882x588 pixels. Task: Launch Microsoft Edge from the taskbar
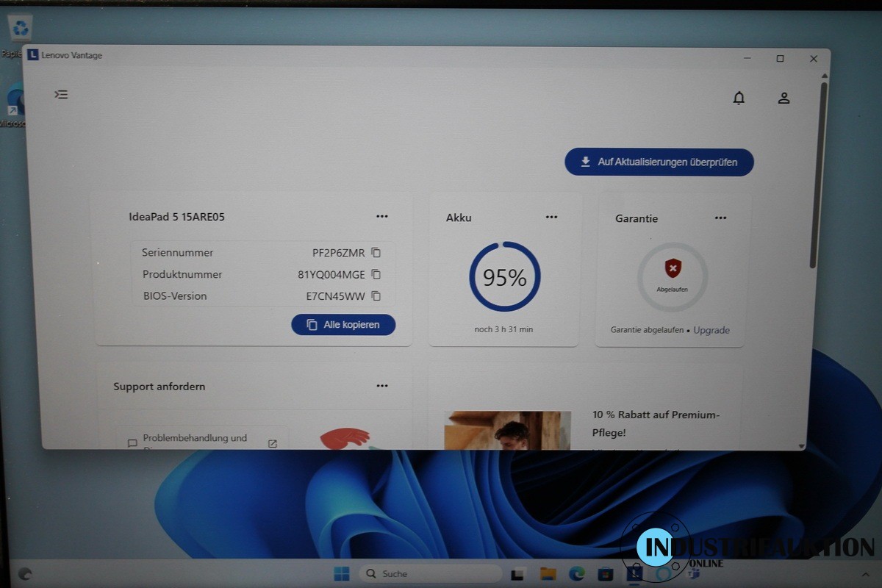coord(577,573)
